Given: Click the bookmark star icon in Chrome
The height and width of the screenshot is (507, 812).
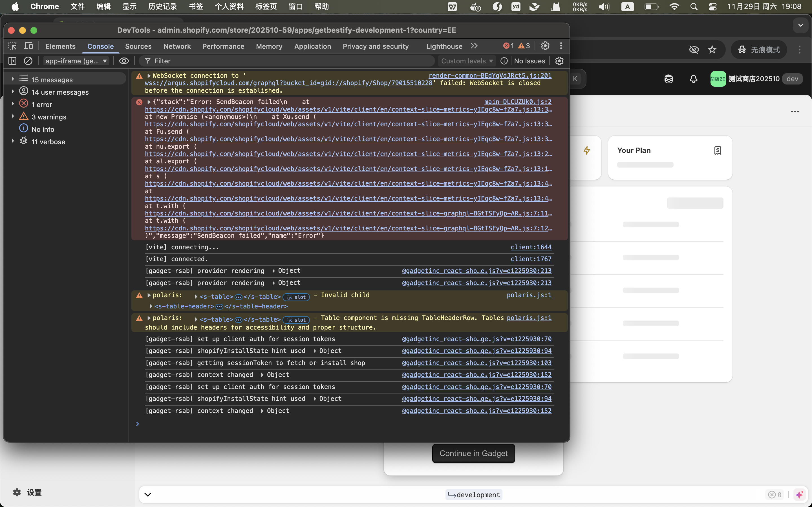Looking at the screenshot, I should click(712, 50).
